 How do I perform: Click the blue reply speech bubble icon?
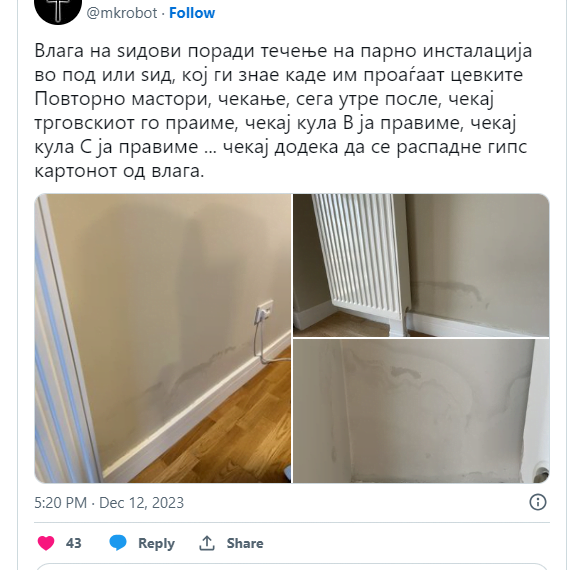[x=118, y=543]
